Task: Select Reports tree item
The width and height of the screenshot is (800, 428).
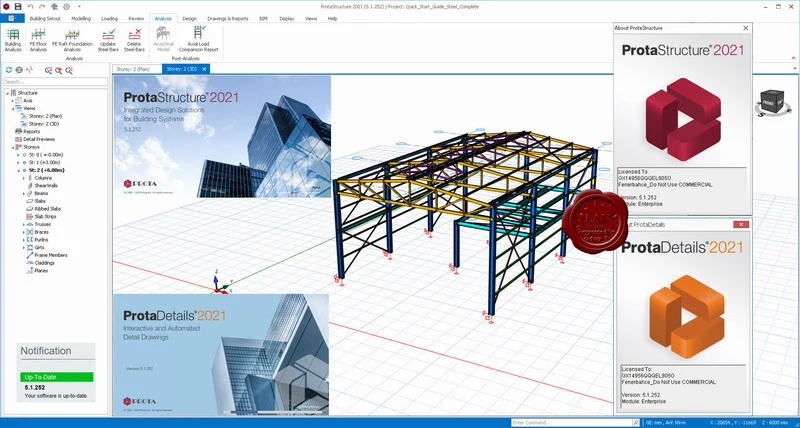Action: (x=31, y=131)
